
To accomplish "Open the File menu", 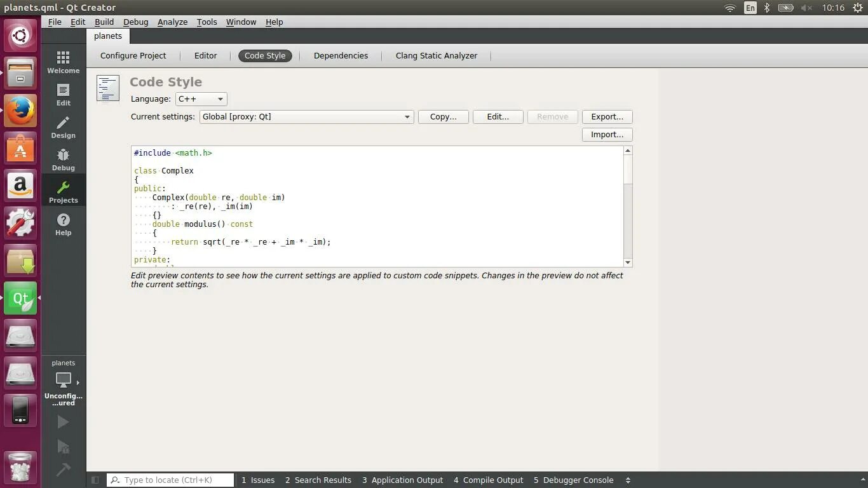I will [55, 22].
